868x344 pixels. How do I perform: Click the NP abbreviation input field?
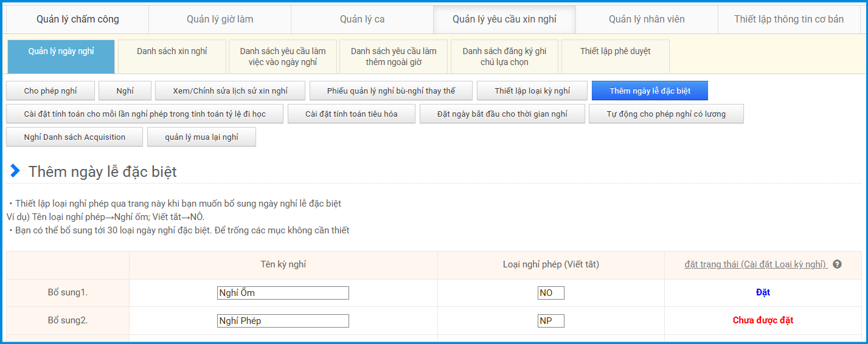pyautogui.click(x=550, y=321)
